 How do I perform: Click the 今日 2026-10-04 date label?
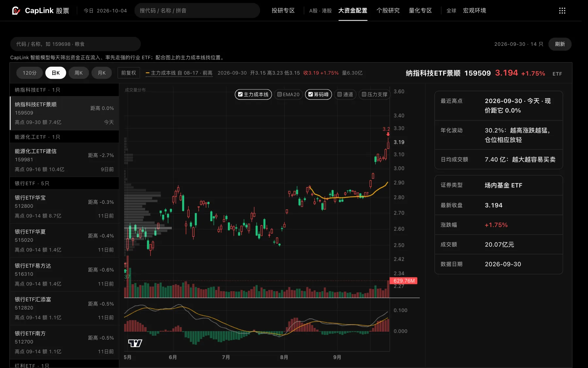(105, 10)
